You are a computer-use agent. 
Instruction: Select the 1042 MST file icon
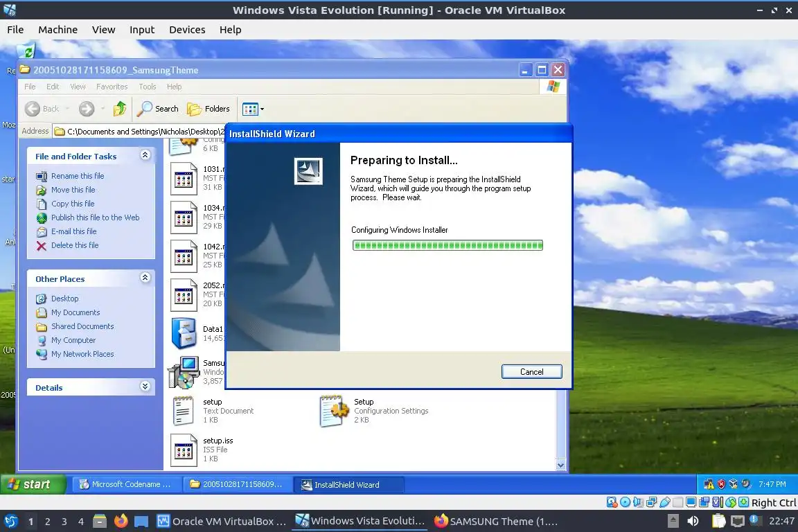pos(183,256)
